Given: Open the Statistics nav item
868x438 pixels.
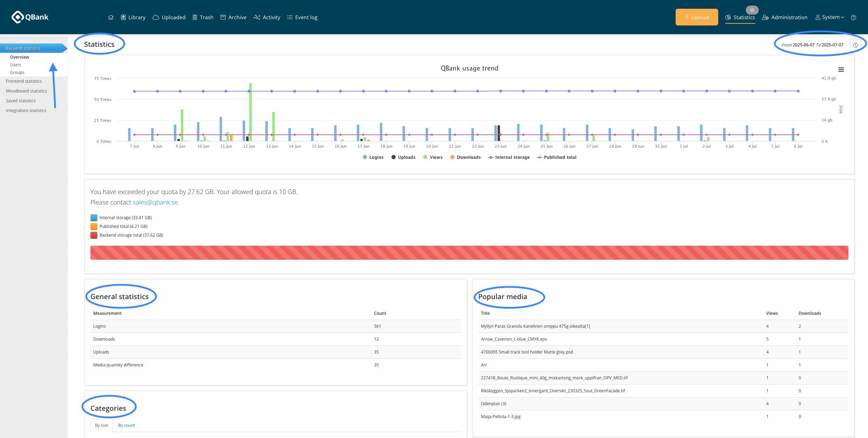Looking at the screenshot, I should click(740, 17).
